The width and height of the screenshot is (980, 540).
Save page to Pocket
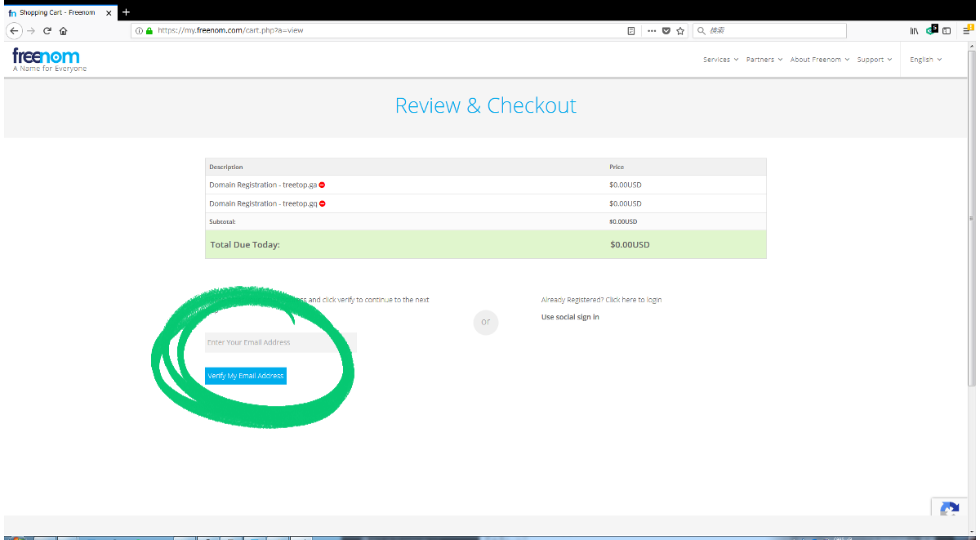[x=666, y=30]
